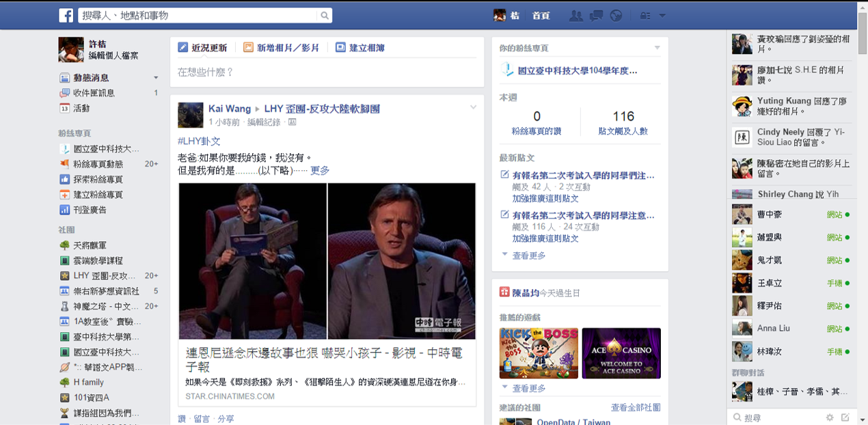Click 留言 comment on the post
Screen dimensions: 868x425
coord(202,418)
